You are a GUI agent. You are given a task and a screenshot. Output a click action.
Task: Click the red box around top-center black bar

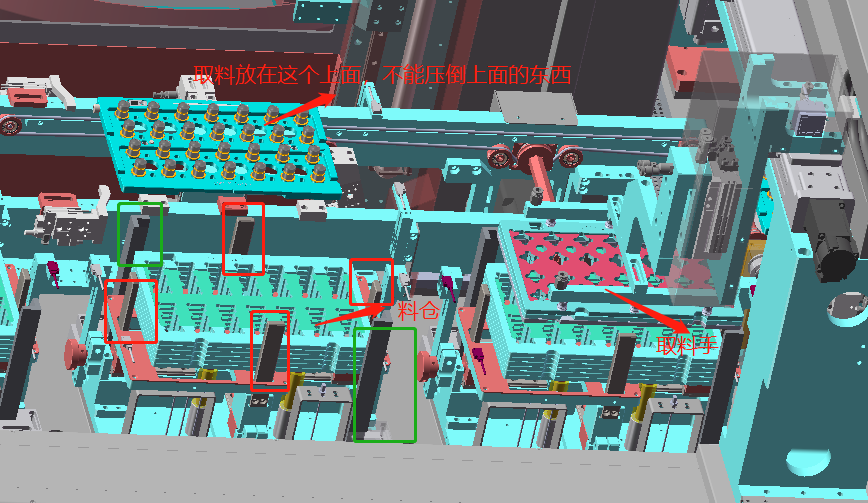[x=243, y=238]
